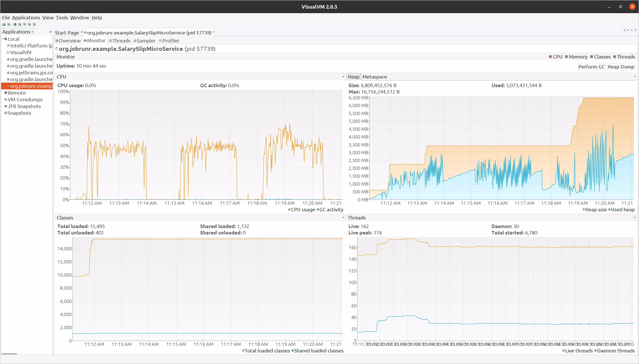Close the SalarySlipMicroService tab
639x364 pixels.
pyautogui.click(x=213, y=32)
